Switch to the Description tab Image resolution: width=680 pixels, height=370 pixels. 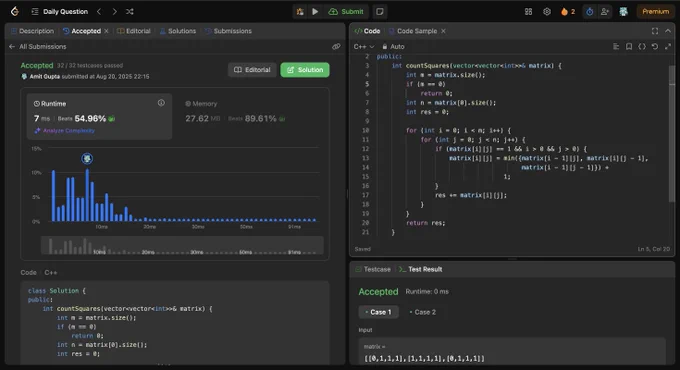pos(33,31)
